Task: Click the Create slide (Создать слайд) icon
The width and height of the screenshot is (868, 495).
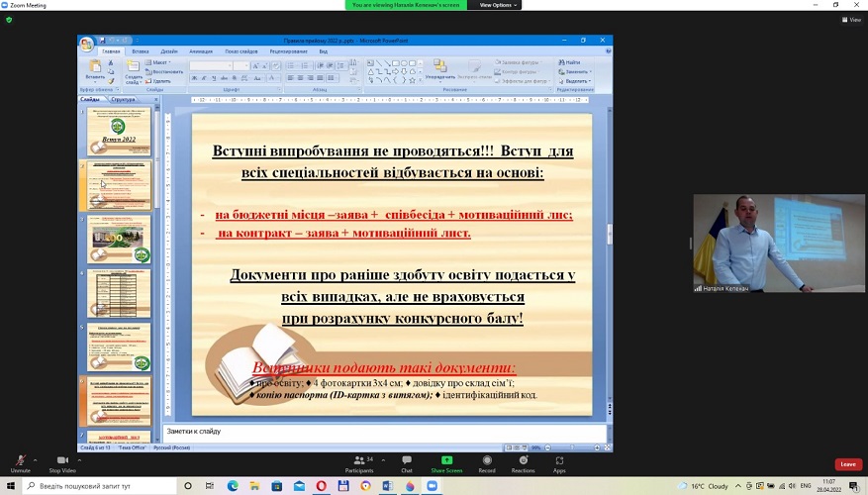Action: (133, 66)
